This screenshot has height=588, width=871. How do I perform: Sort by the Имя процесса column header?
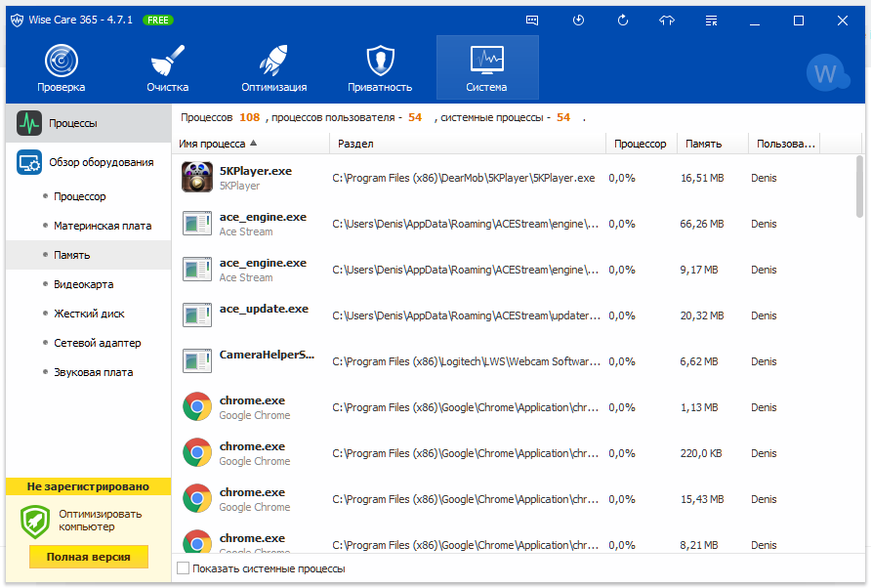tap(212, 144)
